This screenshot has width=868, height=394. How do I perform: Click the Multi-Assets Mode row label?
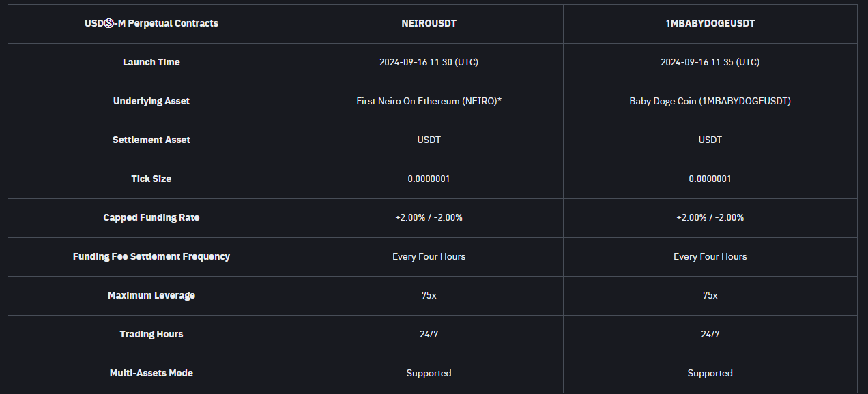pos(151,373)
